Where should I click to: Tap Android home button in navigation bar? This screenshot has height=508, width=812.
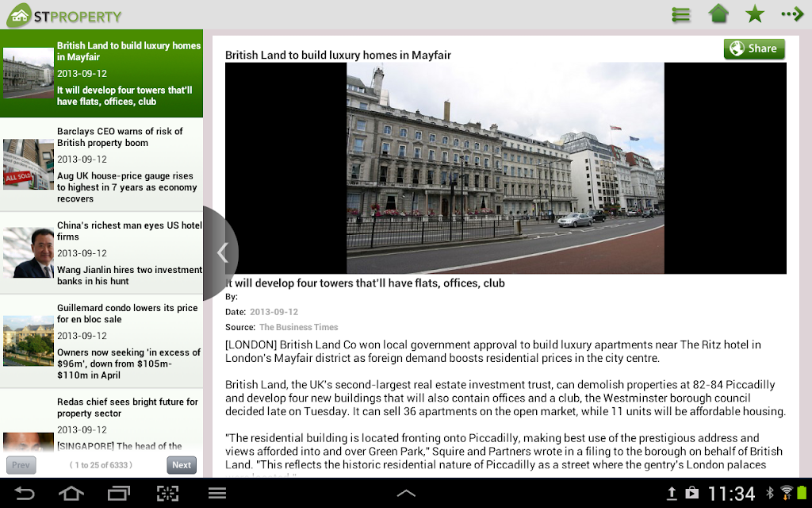point(71,493)
